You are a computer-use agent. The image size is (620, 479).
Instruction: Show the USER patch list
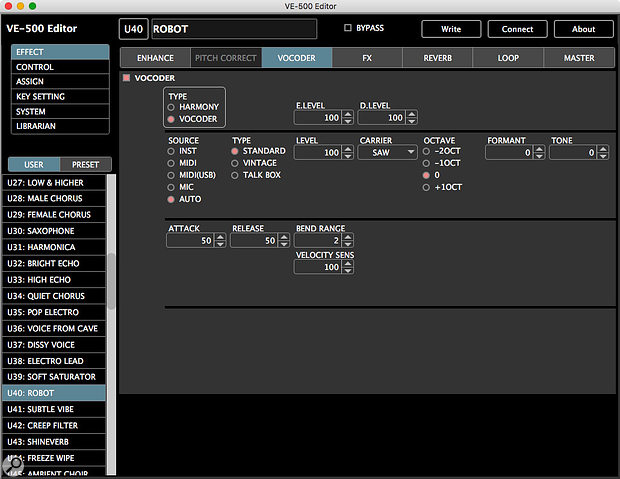click(x=34, y=164)
